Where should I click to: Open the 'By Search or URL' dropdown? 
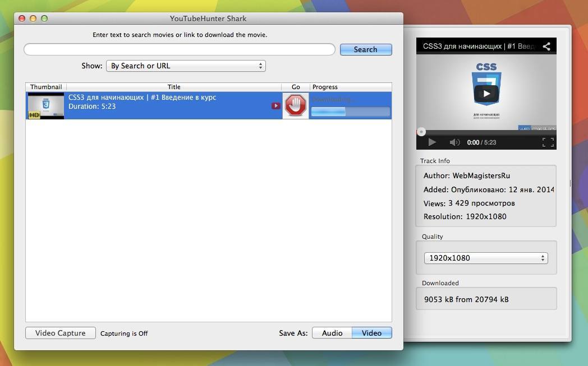pos(186,66)
